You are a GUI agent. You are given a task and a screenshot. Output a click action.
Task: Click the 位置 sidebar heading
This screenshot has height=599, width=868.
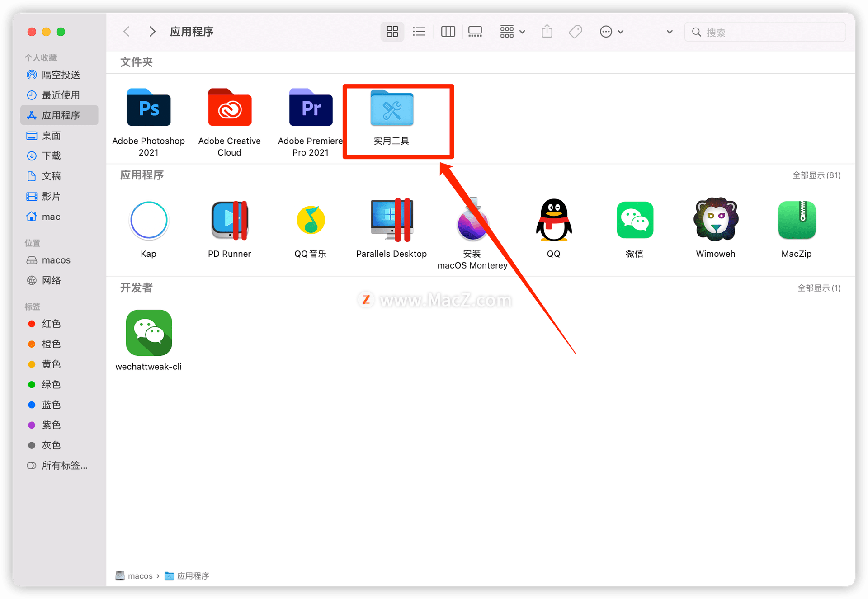(x=33, y=243)
